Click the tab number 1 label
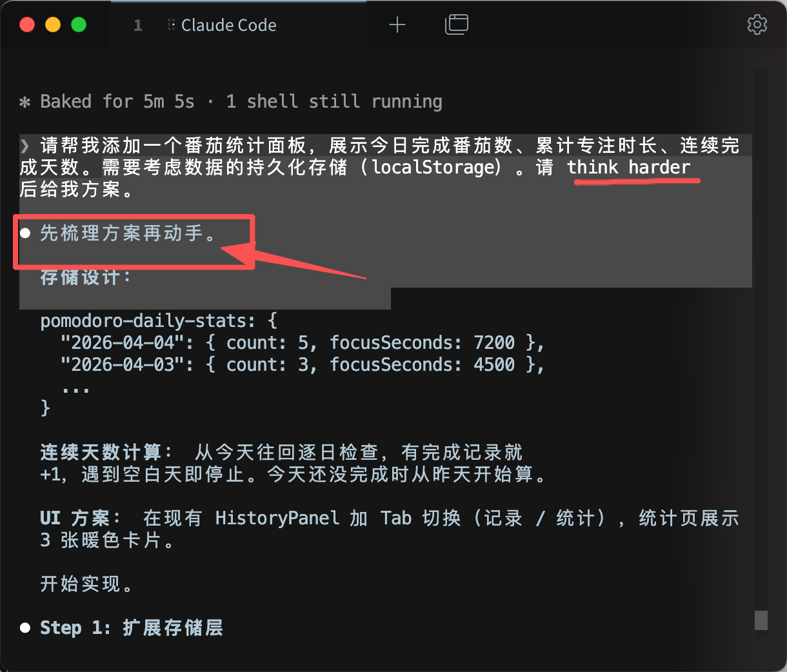Viewport: 787px width, 672px height. [x=137, y=25]
